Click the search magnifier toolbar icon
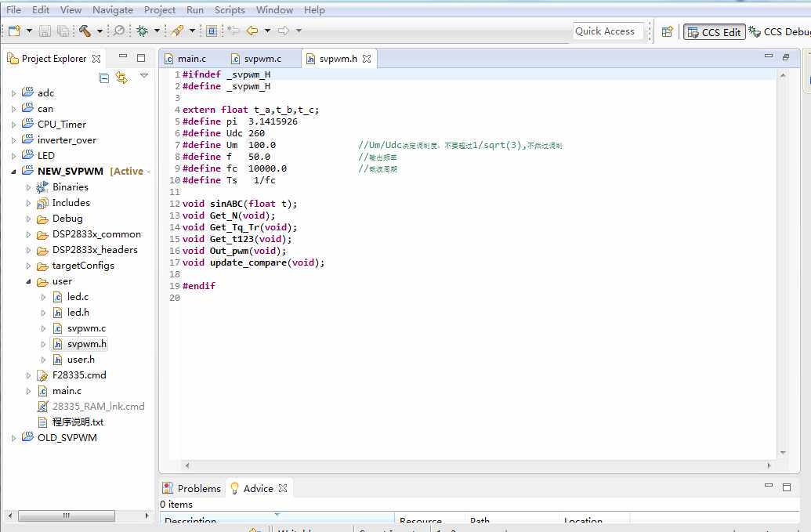 [x=119, y=31]
